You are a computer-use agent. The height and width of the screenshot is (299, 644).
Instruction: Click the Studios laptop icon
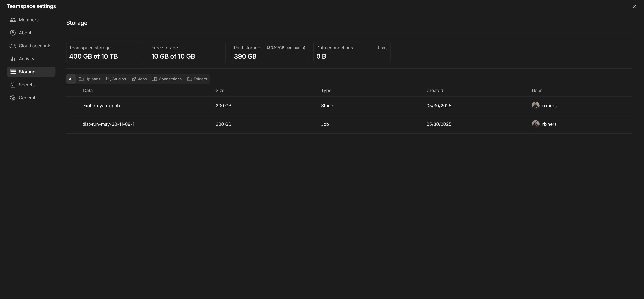[108, 79]
